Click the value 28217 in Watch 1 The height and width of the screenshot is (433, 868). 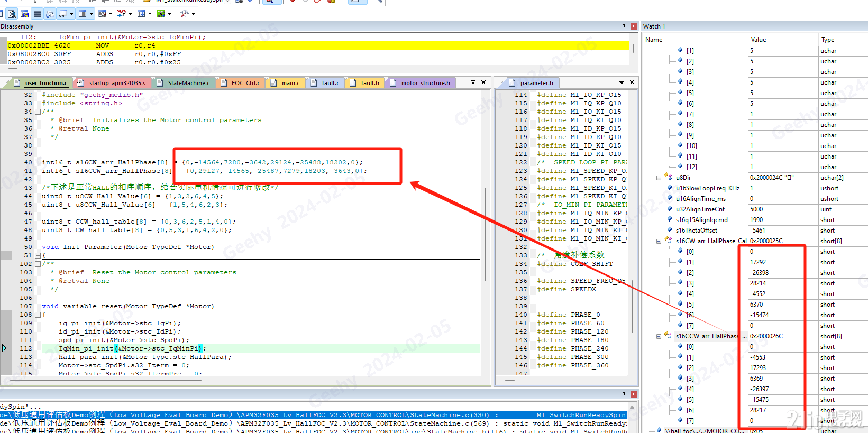(757, 410)
